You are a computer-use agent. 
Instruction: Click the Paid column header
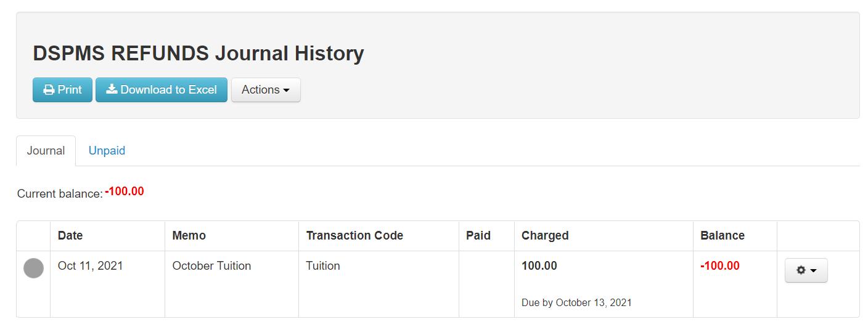coord(478,236)
